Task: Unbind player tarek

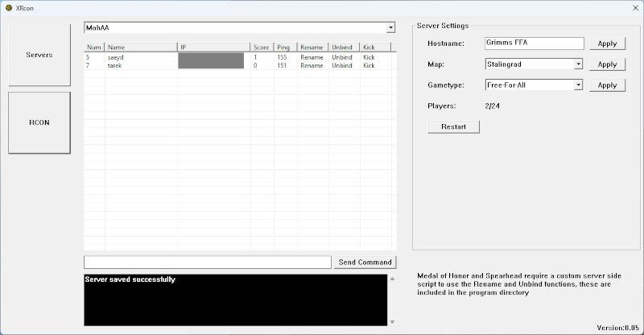Action: tap(342, 65)
